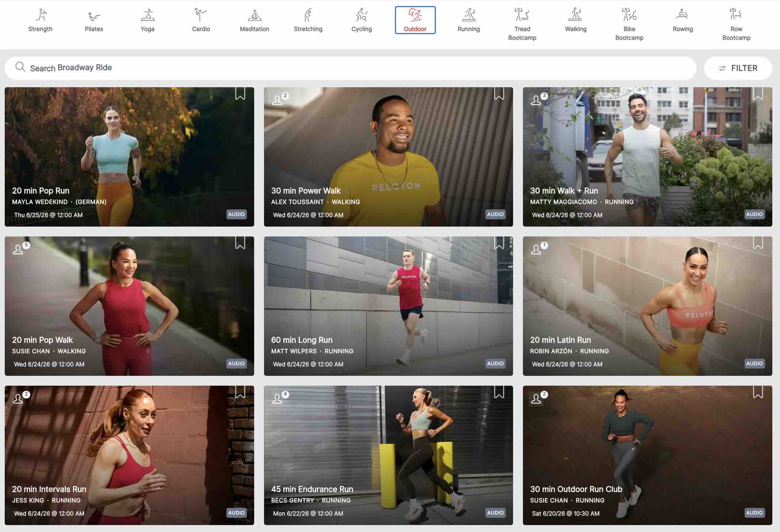This screenshot has height=532, width=780.
Task: Open the Pilates category
Action: click(94, 20)
